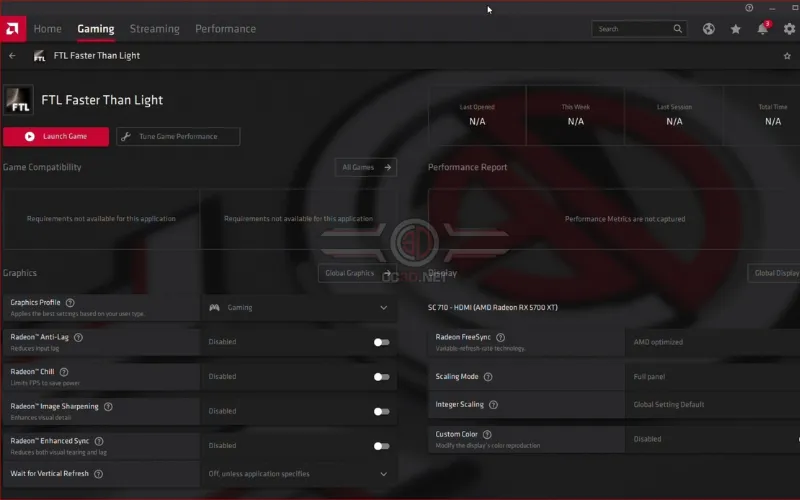This screenshot has height=500, width=800.
Task: Enable Radeon Enhanced Sync toggle
Action: coord(381,446)
